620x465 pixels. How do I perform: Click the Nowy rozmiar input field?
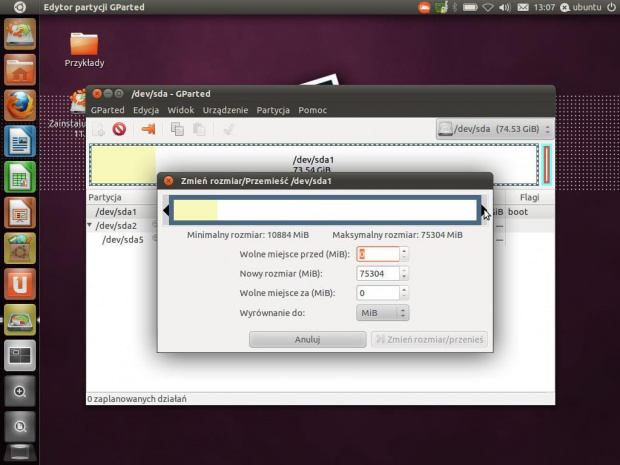tap(378, 274)
